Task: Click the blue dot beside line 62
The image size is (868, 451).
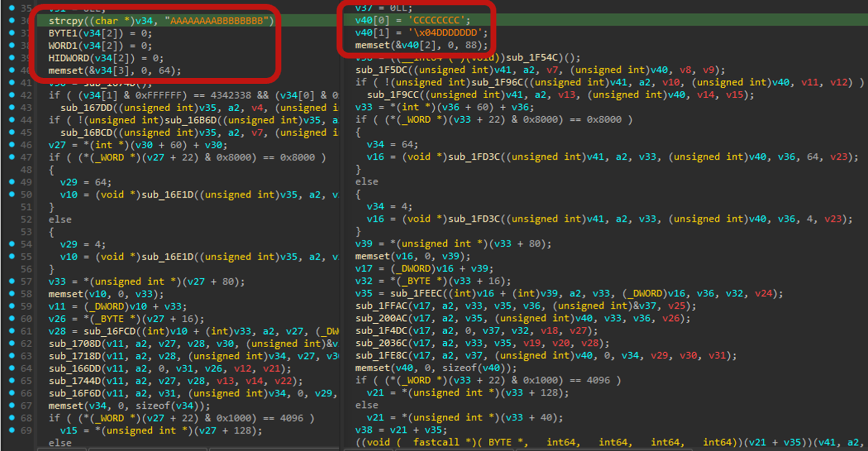Action: [12, 343]
